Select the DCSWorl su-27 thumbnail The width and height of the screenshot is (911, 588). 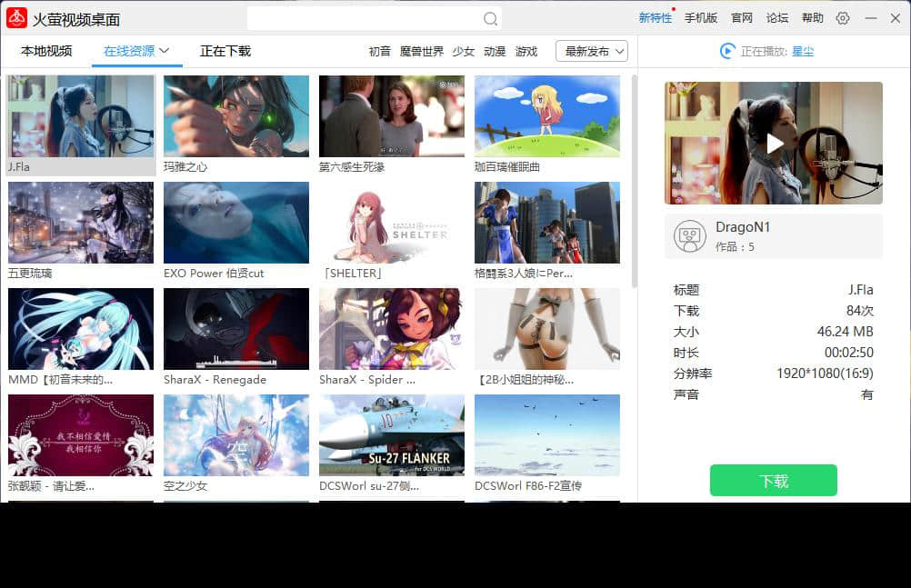(392, 435)
